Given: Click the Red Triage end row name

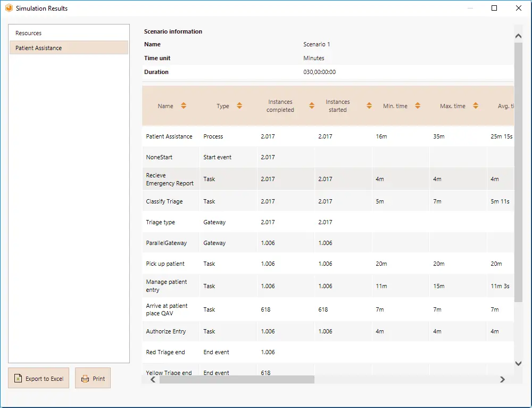Looking at the screenshot, I should click(165, 352).
